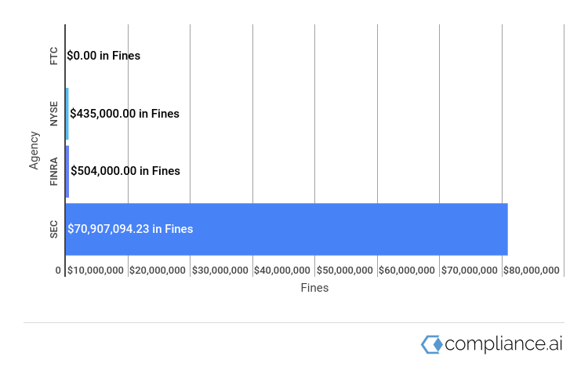Click the $0.00 in Fines label
The width and height of the screenshot is (588, 367).
tap(103, 56)
